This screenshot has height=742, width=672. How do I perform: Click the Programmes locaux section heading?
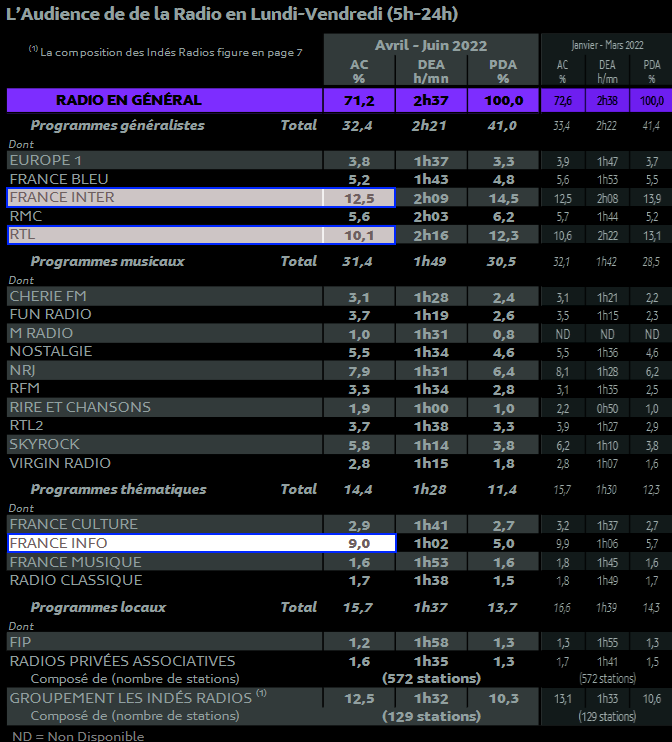click(98, 607)
